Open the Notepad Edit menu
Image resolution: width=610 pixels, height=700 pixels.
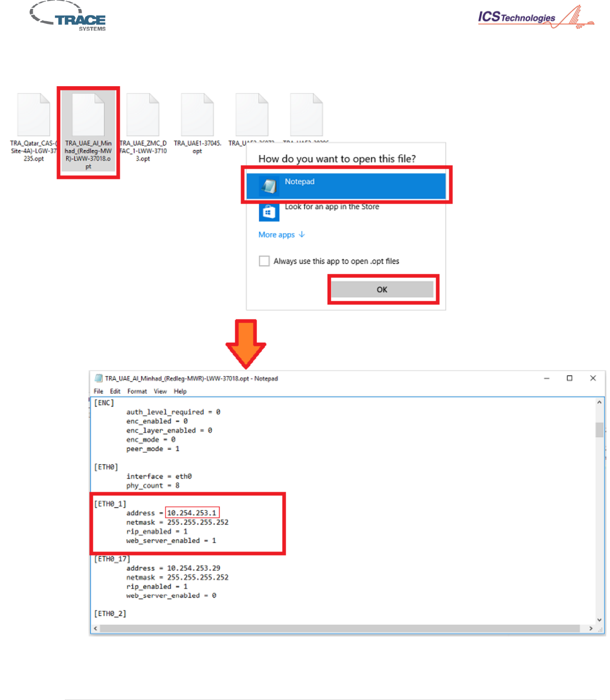[115, 392]
